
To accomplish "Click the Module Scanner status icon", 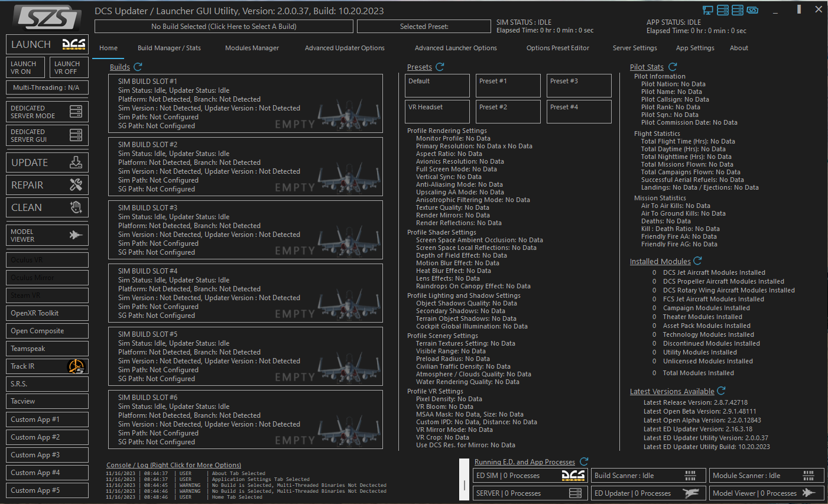I will pos(809,476).
